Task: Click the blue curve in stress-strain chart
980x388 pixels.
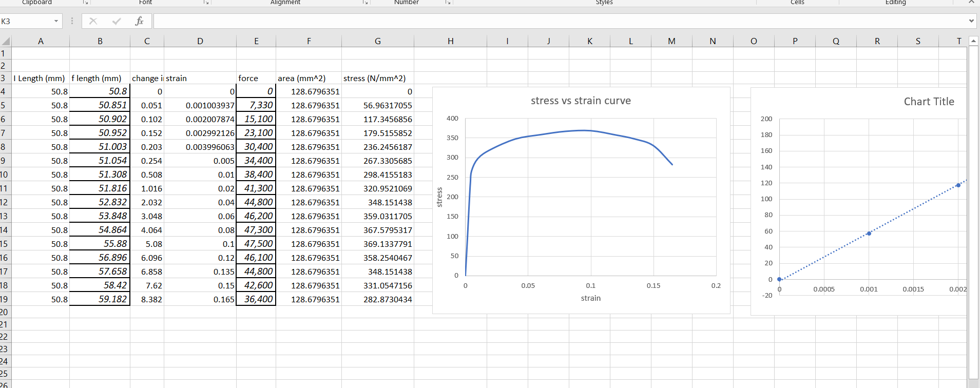Action: [x=590, y=130]
